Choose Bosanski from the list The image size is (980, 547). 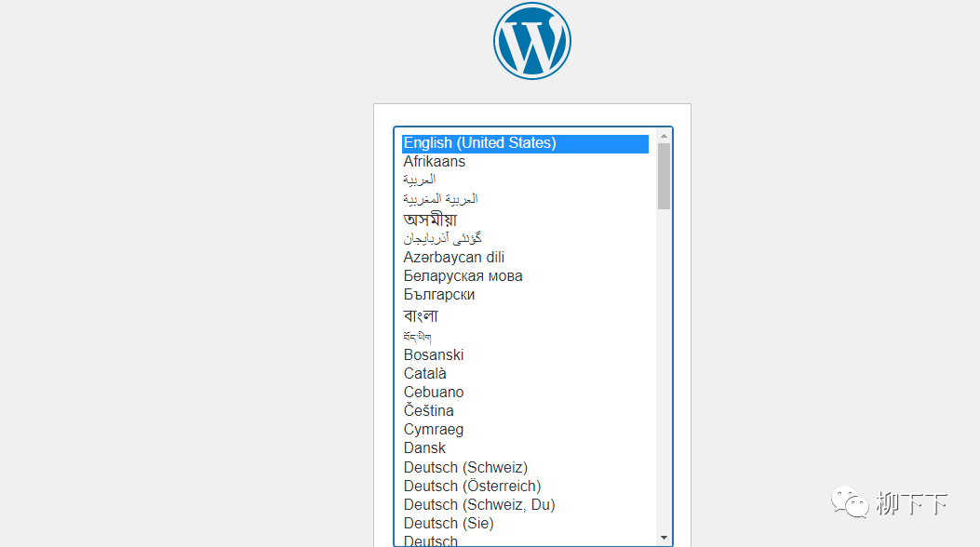tap(434, 355)
